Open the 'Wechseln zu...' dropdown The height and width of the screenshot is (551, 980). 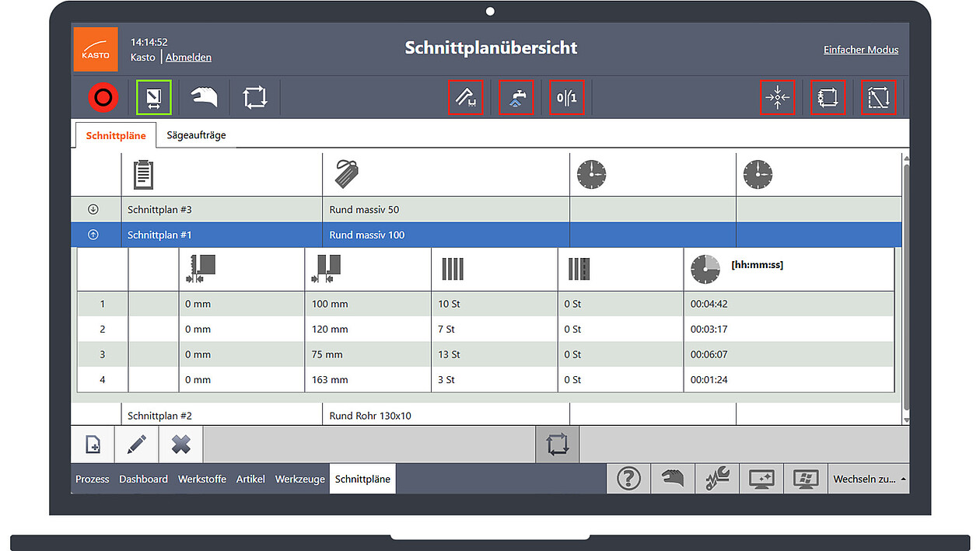click(x=869, y=480)
